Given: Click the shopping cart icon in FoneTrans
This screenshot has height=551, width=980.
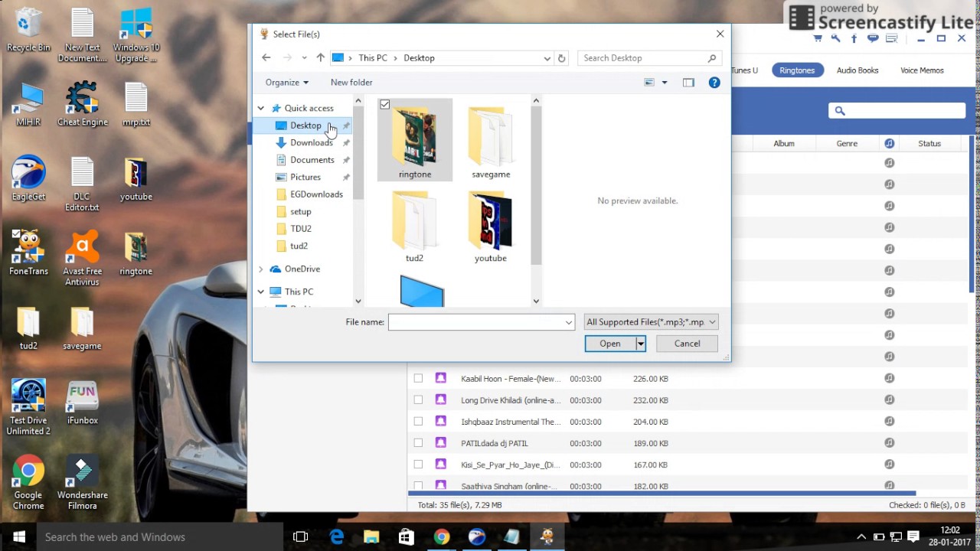Looking at the screenshot, I should (818, 38).
